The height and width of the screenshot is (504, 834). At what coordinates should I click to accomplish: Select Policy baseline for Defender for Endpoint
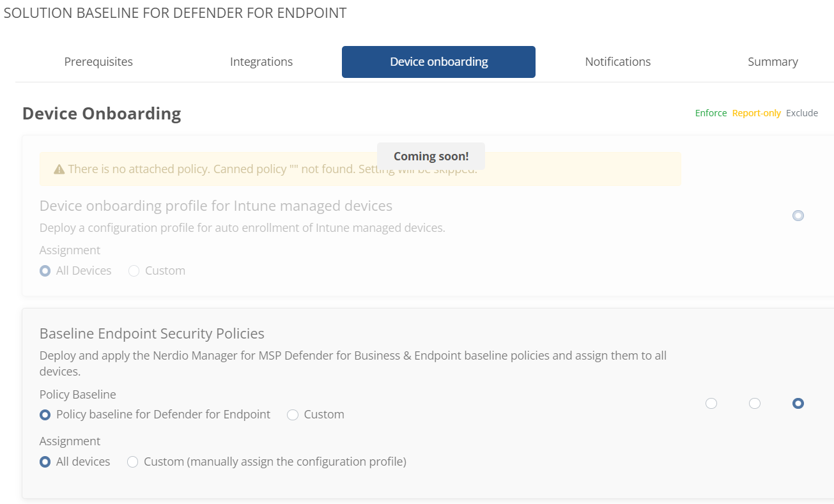point(45,415)
